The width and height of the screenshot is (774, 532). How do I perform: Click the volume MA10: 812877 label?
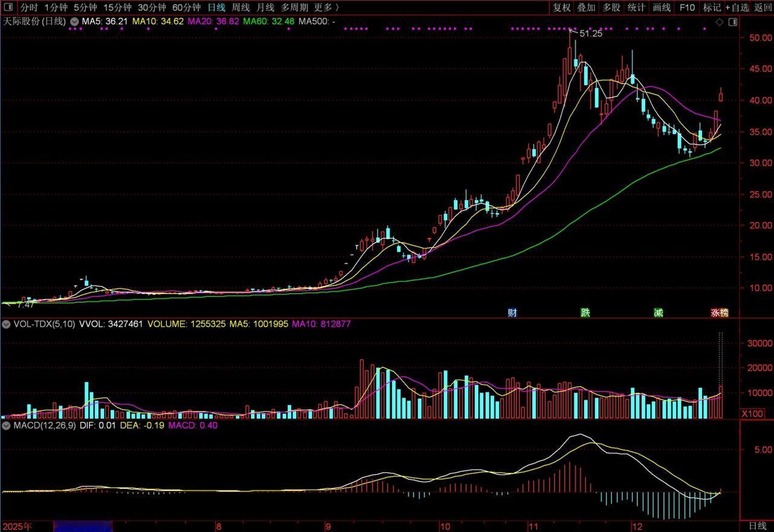pos(322,324)
